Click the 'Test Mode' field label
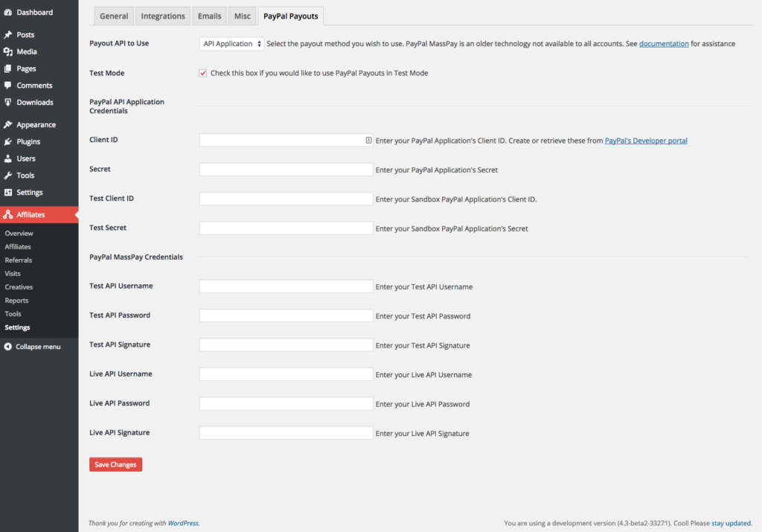This screenshot has height=532, width=762. point(107,73)
